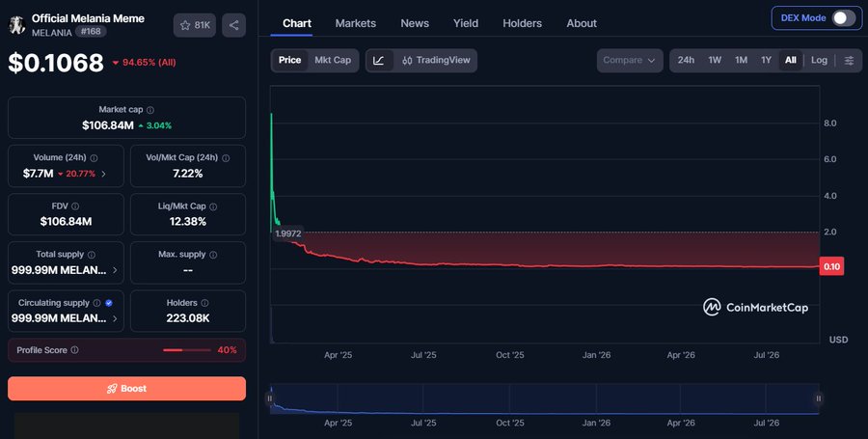Grab the right range handle of chart navigator
Viewport: 868px width, 439px height.
[x=818, y=398]
